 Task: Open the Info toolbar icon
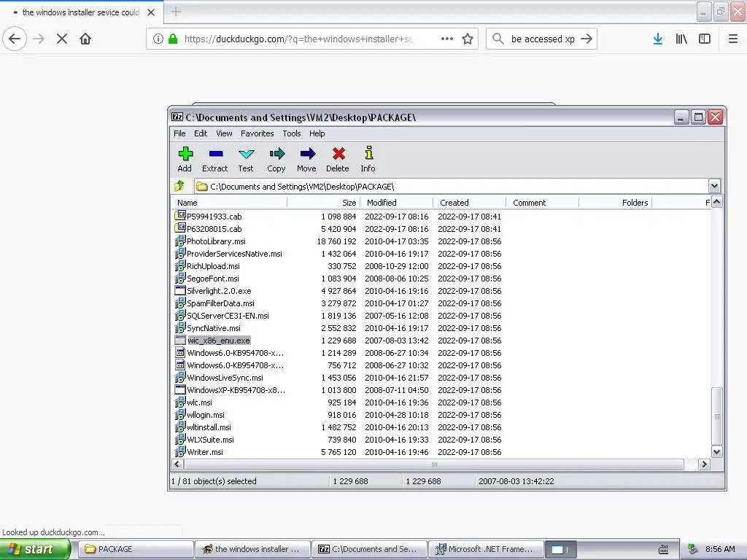368,152
